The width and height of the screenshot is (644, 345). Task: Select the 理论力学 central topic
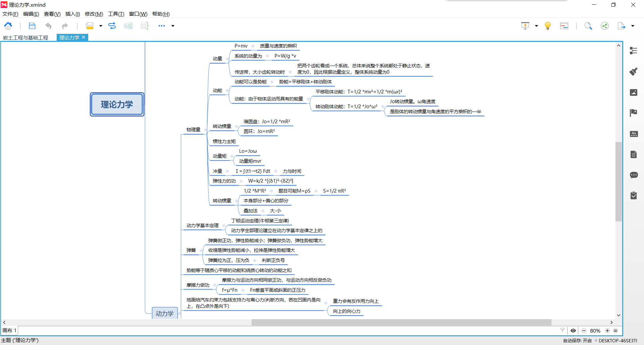pyautogui.click(x=117, y=105)
